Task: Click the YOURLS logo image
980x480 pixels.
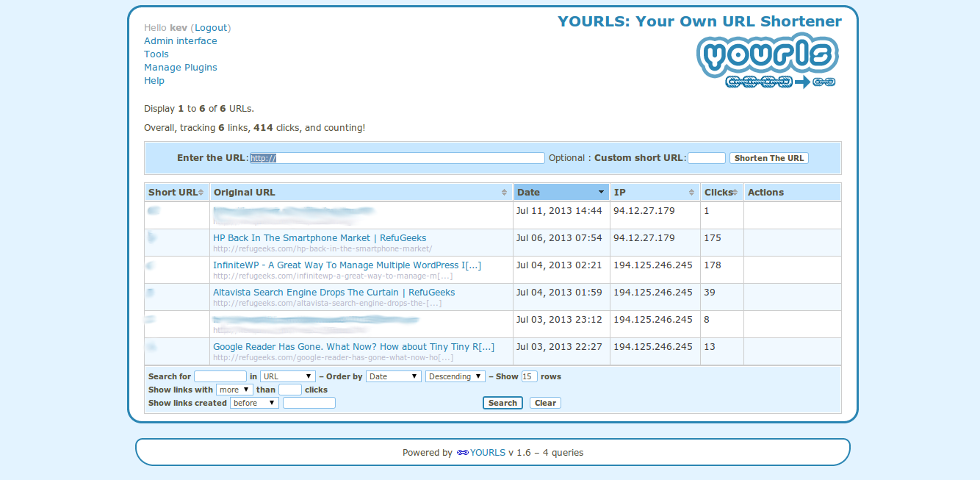Action: (768, 60)
